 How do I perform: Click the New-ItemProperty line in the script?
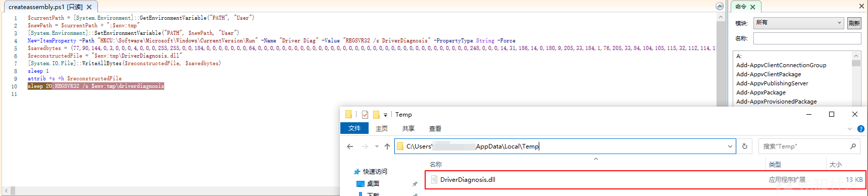(x=271, y=41)
